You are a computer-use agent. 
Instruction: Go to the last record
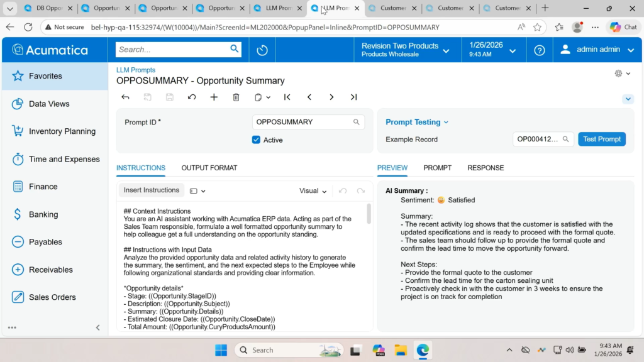pyautogui.click(x=353, y=97)
